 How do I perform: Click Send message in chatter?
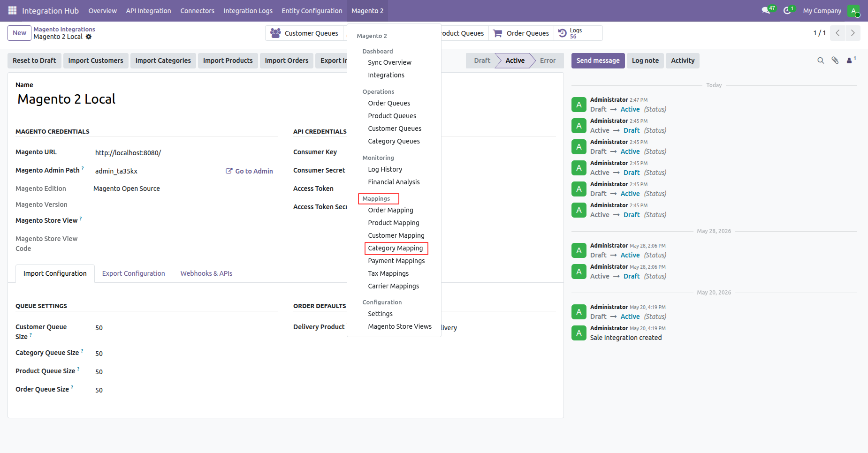point(598,60)
